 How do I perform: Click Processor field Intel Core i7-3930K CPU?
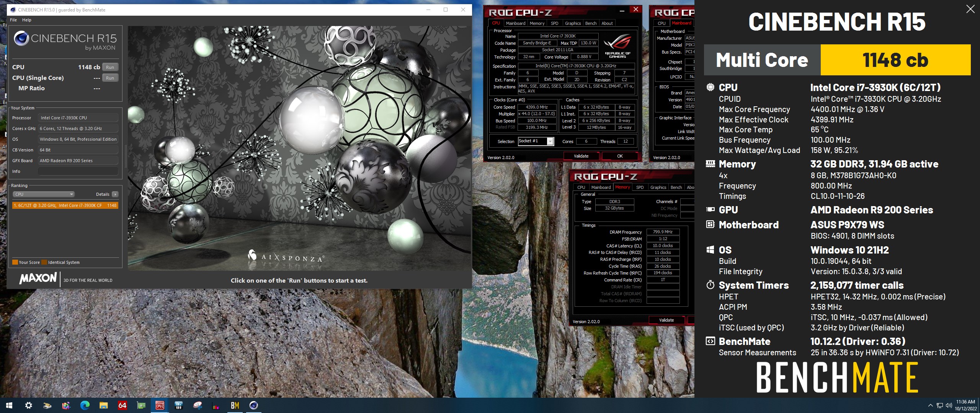[78, 118]
